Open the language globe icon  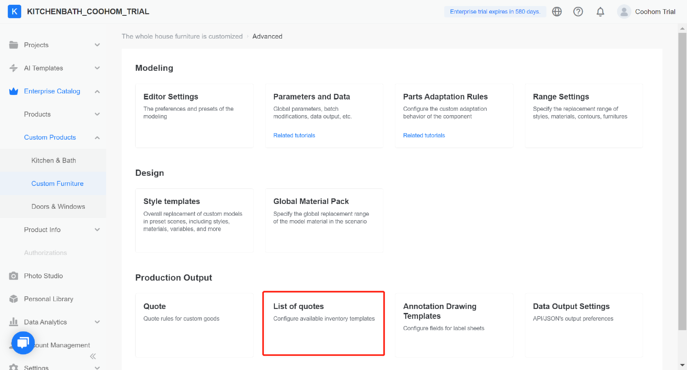pyautogui.click(x=557, y=12)
